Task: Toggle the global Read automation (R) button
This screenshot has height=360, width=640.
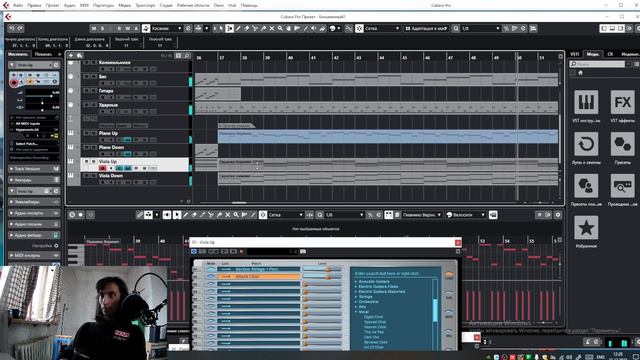Action: [x=119, y=28]
